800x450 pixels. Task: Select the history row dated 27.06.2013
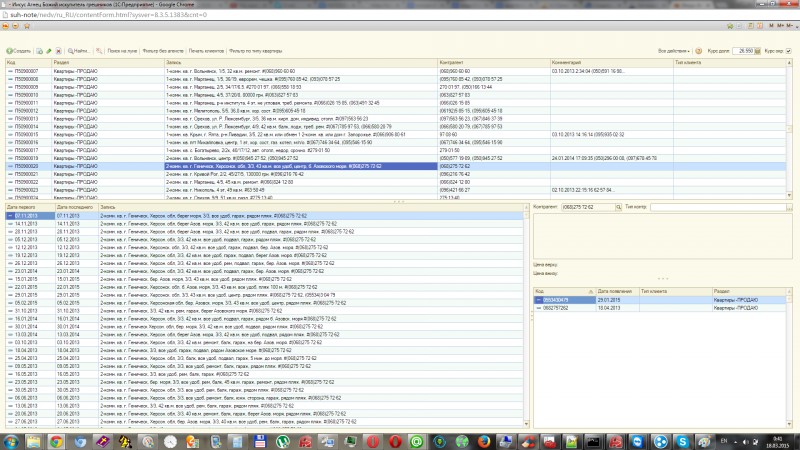coord(264,422)
